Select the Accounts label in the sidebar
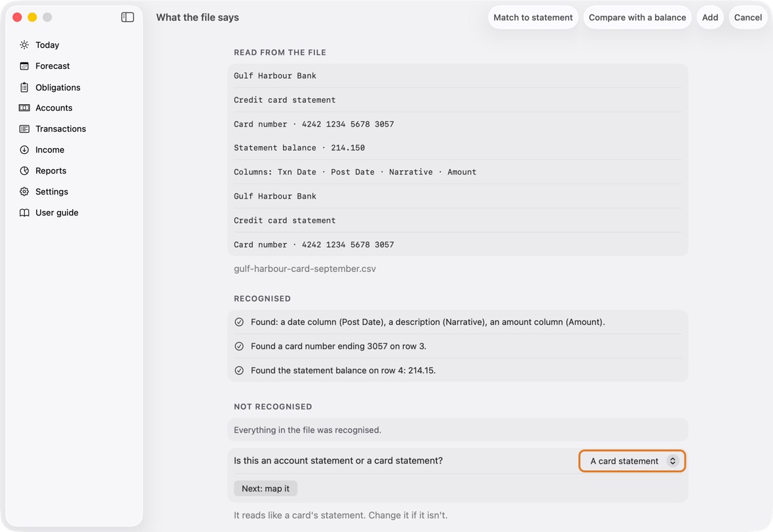Screen dimensions: 773x532 pyautogui.click(x=54, y=108)
